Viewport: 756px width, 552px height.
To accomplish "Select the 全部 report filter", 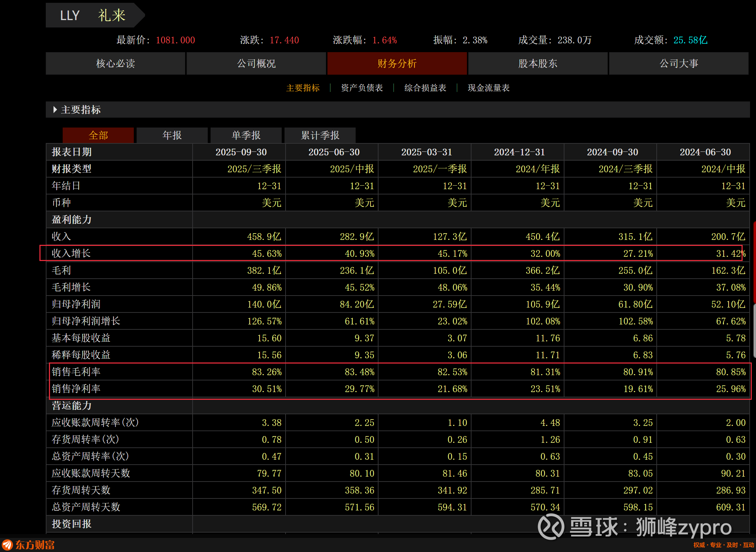I will coord(98,135).
